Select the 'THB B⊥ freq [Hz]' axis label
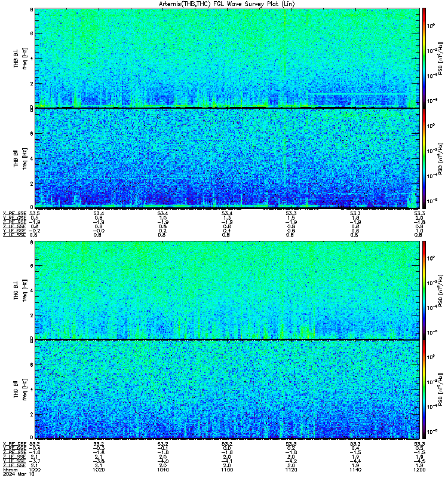 (x=20, y=58)
